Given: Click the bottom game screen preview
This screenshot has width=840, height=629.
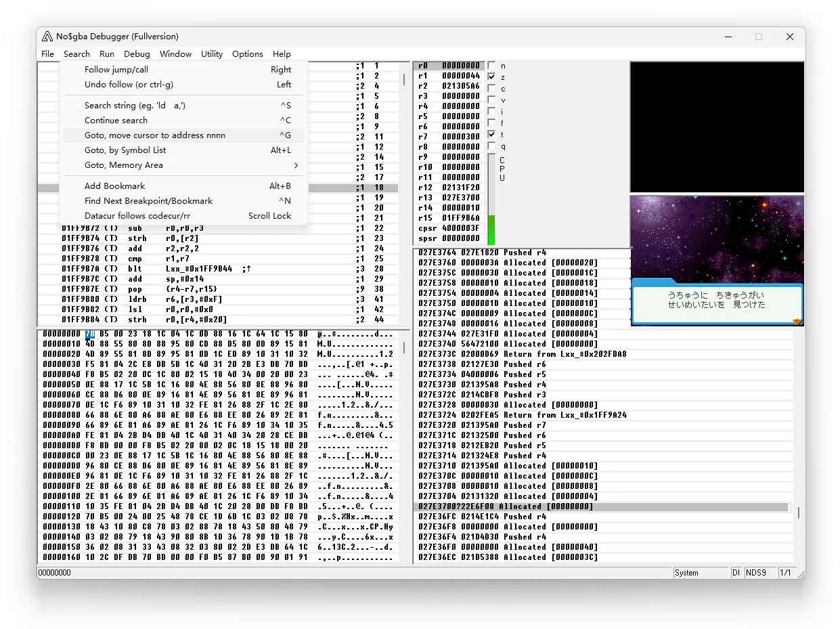Looking at the screenshot, I should coord(717,261).
